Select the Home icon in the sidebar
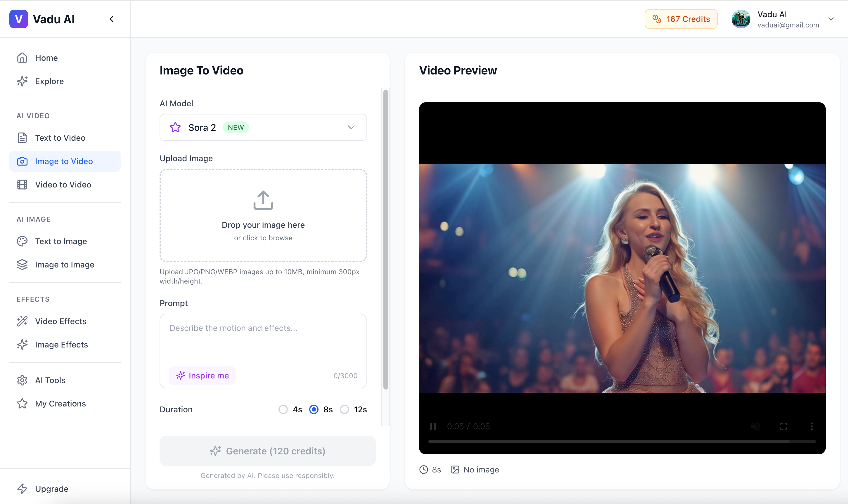848x504 pixels. click(22, 58)
